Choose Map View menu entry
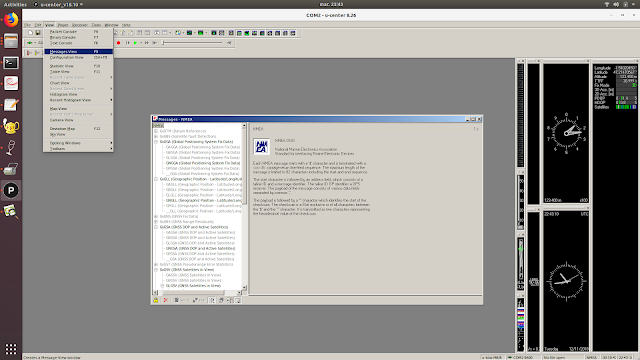Image resolution: width=640 pixels, height=360 pixels. pyautogui.click(x=78, y=109)
